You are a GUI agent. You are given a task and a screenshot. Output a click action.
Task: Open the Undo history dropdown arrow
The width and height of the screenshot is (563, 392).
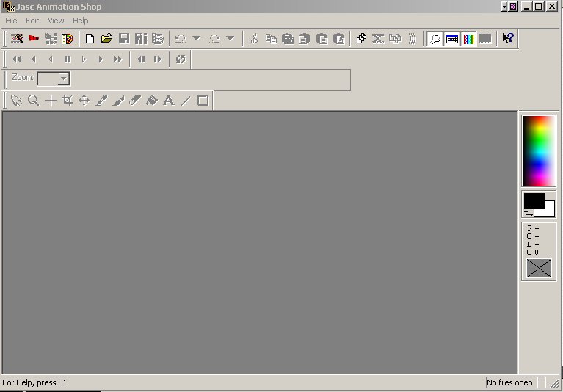point(197,38)
